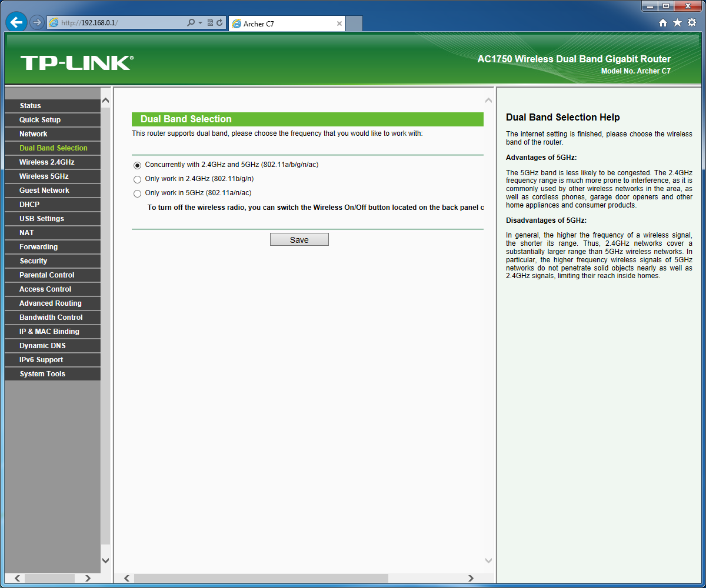Open Parental Control page
Screen dimensions: 706x588
point(52,275)
